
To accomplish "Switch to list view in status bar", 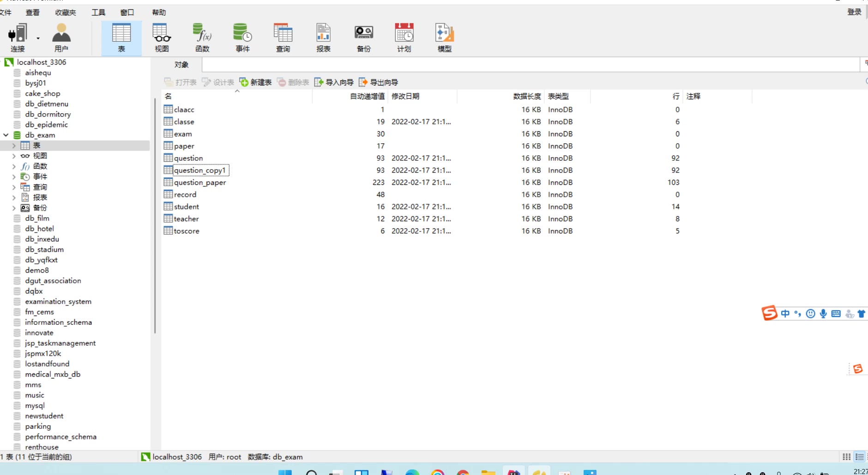I will pyautogui.click(x=859, y=457).
